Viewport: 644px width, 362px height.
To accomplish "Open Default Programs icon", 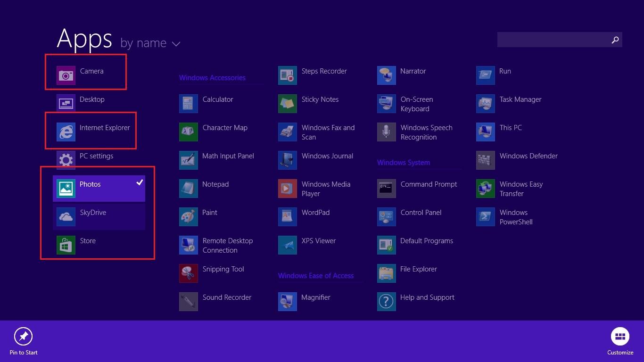I will (387, 245).
